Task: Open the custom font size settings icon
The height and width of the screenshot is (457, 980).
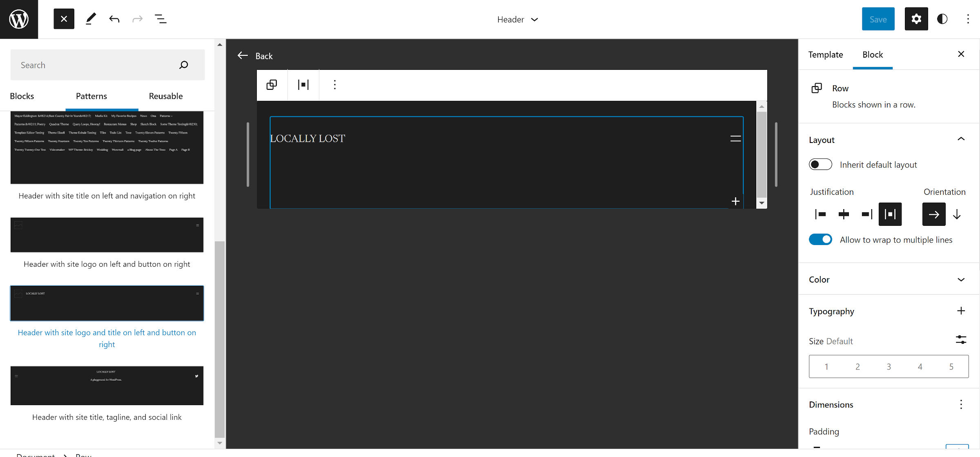Action: 962,340
